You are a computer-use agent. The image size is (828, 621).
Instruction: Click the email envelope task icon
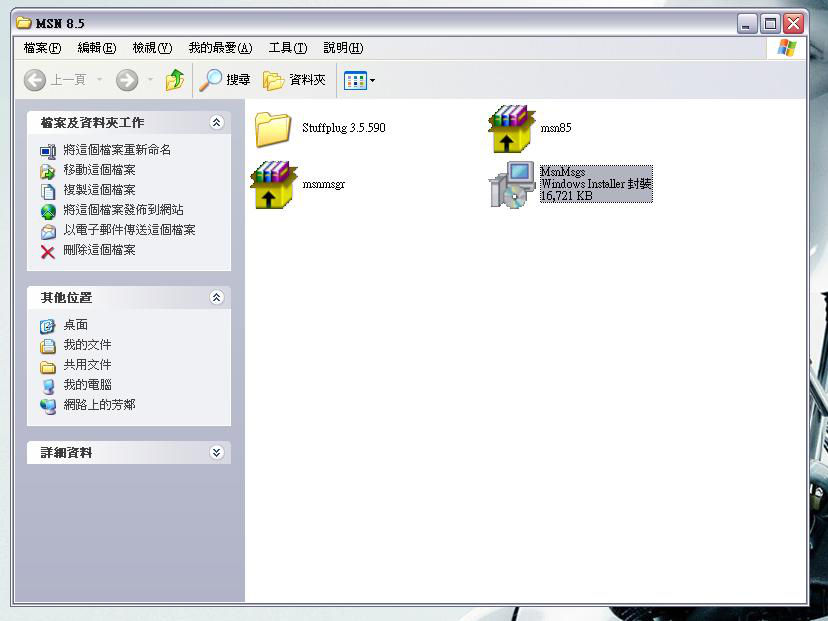pos(48,232)
